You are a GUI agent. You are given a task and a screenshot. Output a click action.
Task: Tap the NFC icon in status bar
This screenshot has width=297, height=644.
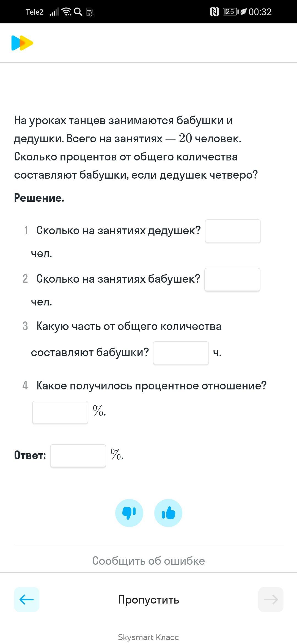tap(214, 12)
